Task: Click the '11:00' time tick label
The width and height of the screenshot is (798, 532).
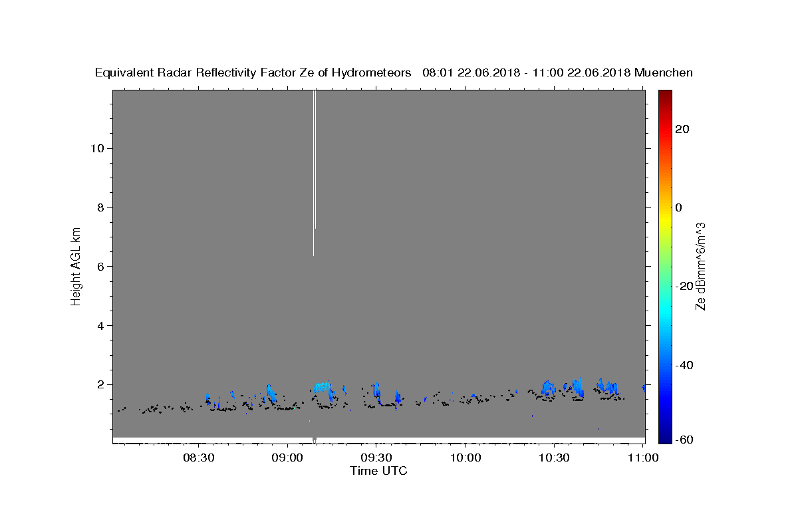Action: tap(642, 458)
